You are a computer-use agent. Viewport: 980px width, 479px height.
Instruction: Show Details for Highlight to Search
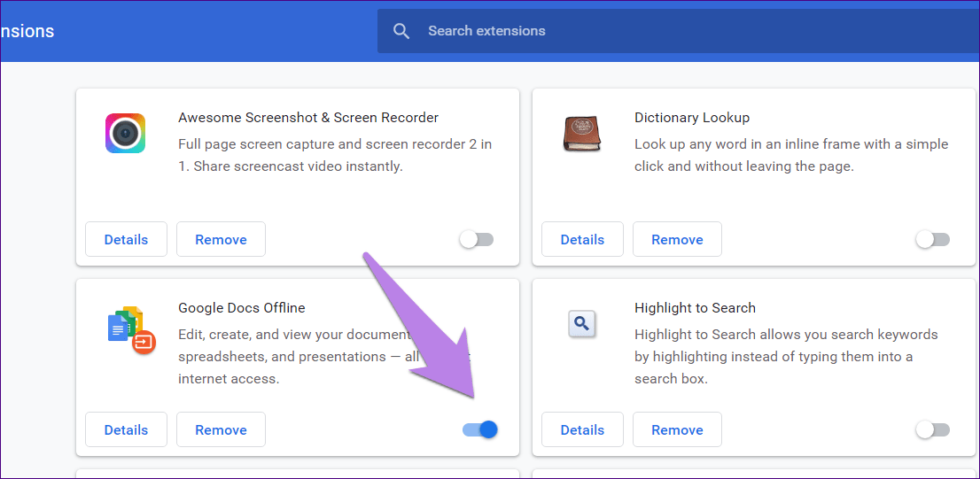[582, 429]
